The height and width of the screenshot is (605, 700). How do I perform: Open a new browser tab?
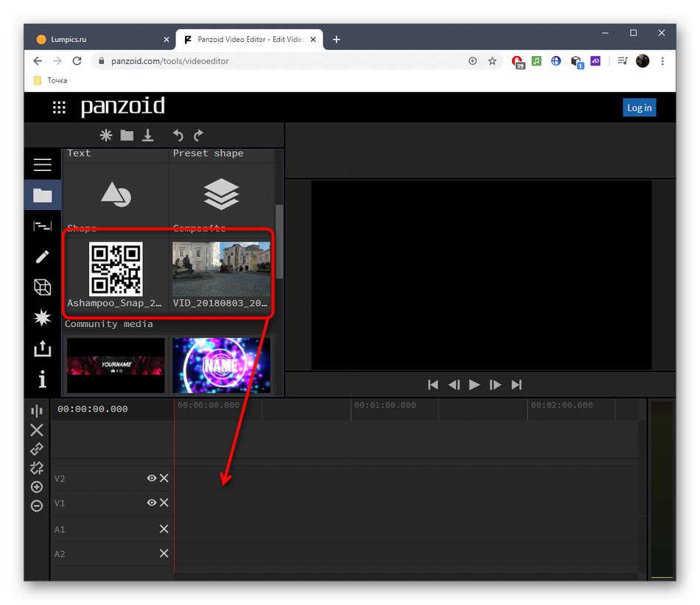pos(336,39)
